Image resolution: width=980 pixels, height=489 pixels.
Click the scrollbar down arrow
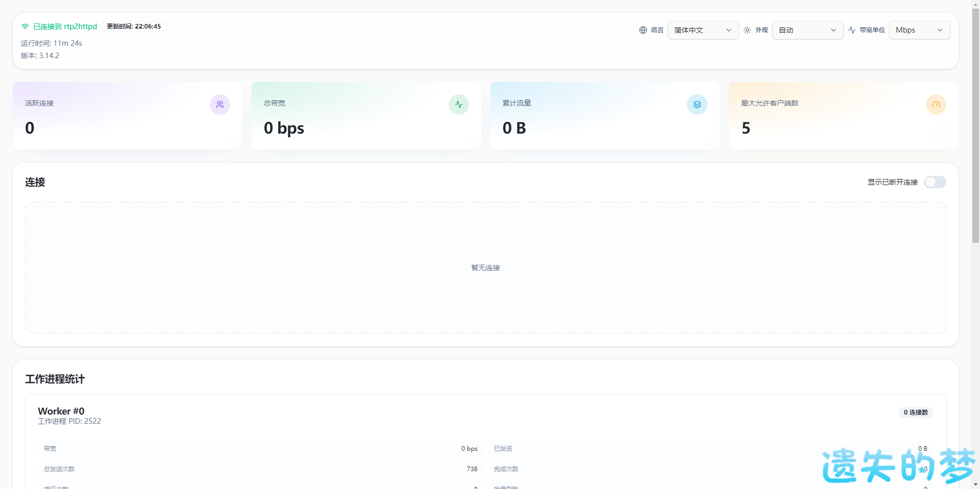tap(975, 484)
